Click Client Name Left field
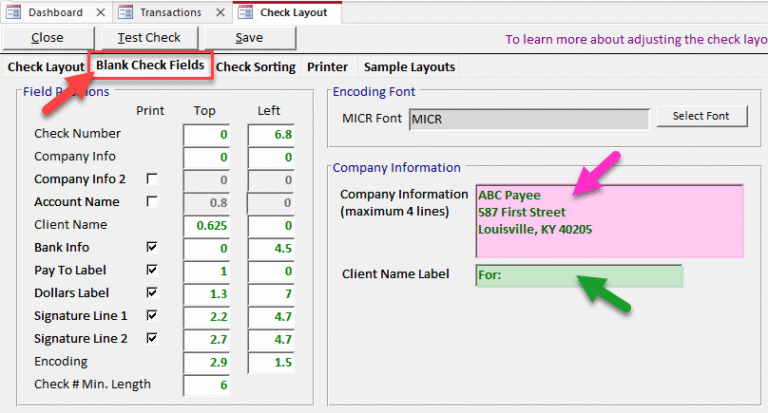Screen dimensions: 768x413 pos(271,226)
